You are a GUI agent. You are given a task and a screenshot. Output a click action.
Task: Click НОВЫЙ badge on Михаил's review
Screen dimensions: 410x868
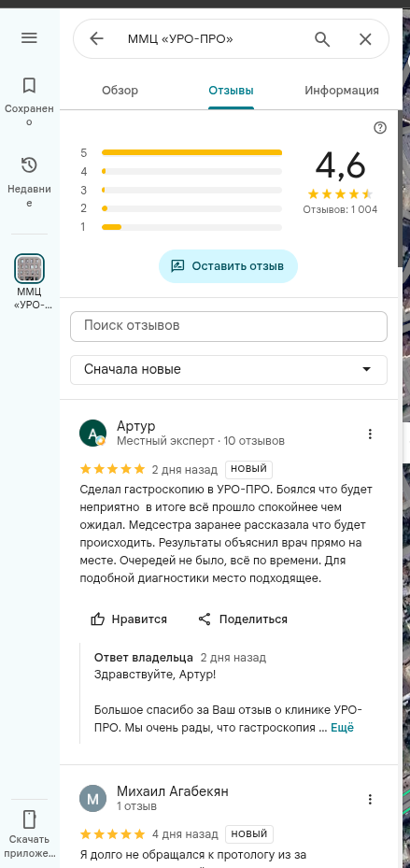point(249,834)
